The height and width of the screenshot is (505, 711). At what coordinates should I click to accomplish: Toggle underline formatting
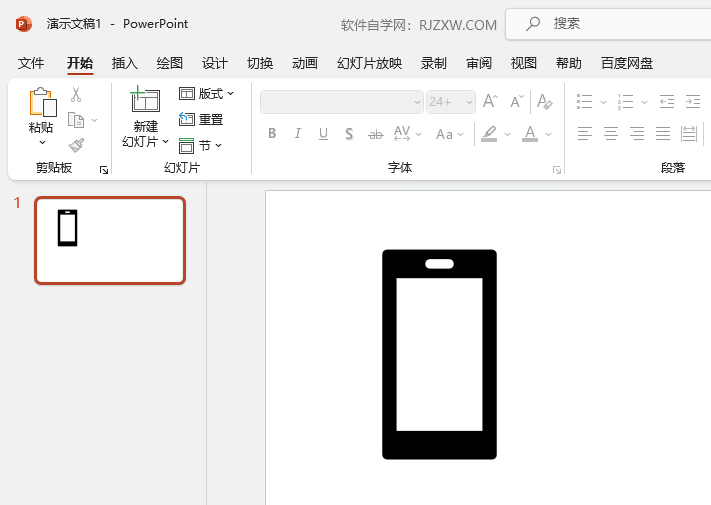pos(323,134)
